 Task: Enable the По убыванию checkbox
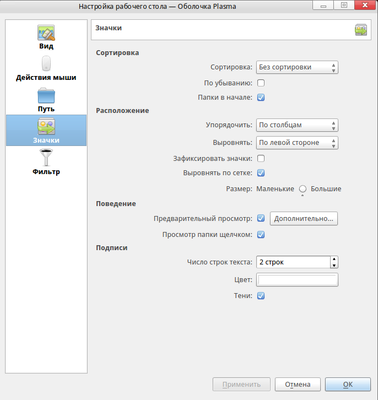pyautogui.click(x=261, y=83)
